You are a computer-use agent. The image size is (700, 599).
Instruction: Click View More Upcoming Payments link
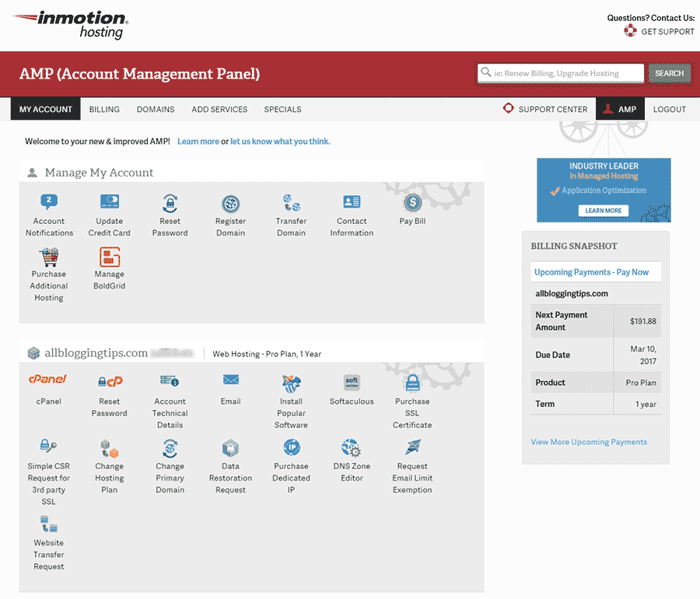pos(589,442)
